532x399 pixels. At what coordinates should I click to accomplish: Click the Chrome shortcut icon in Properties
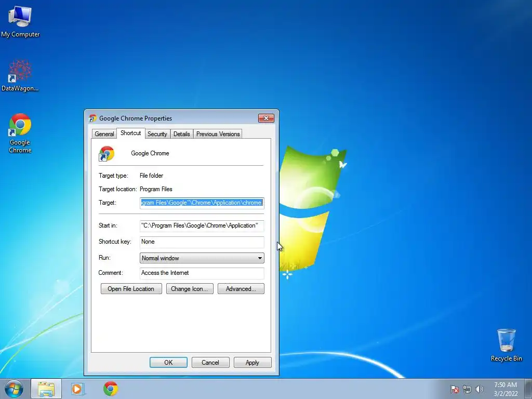[107, 154]
